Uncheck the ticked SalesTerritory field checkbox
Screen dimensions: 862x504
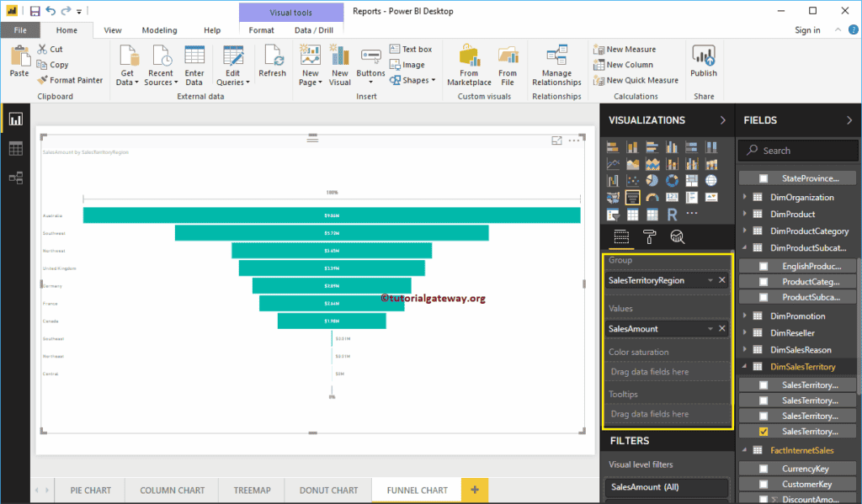(764, 432)
